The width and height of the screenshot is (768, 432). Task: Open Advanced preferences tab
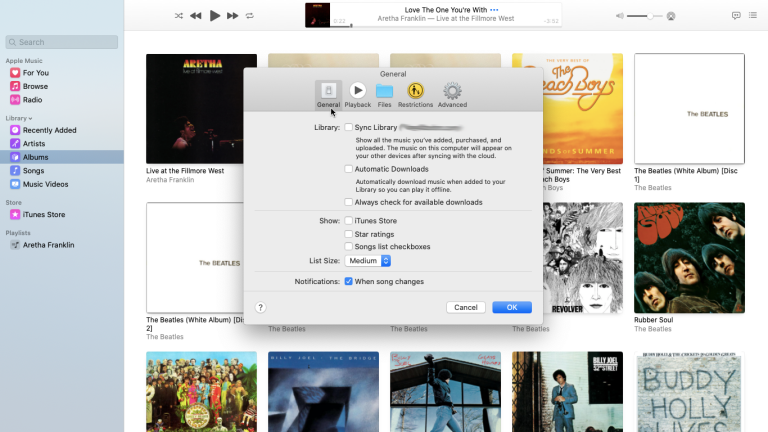coord(452,95)
